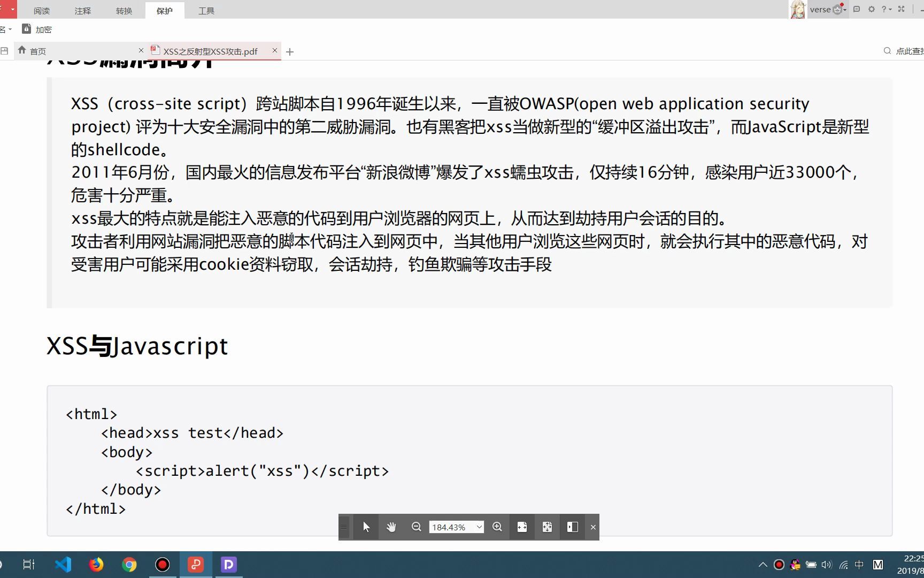The height and width of the screenshot is (578, 924).
Task: Open Firefox from the taskbar
Action: [x=96, y=565]
